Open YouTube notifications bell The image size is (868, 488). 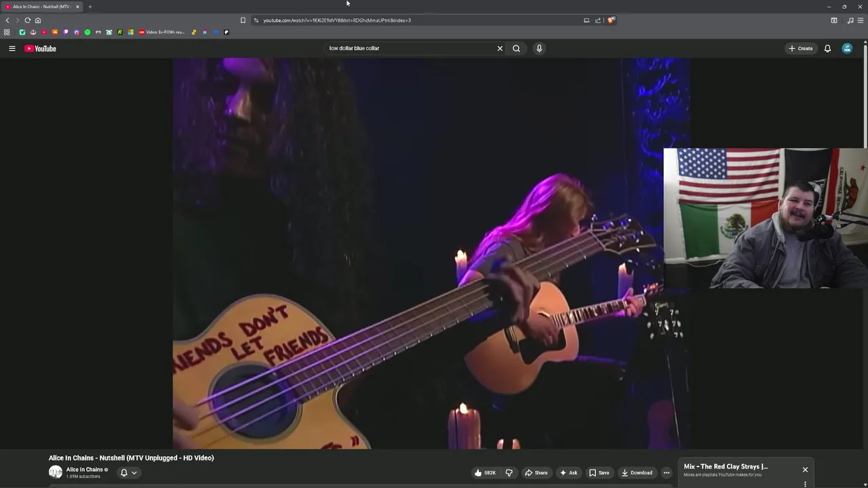click(x=827, y=48)
